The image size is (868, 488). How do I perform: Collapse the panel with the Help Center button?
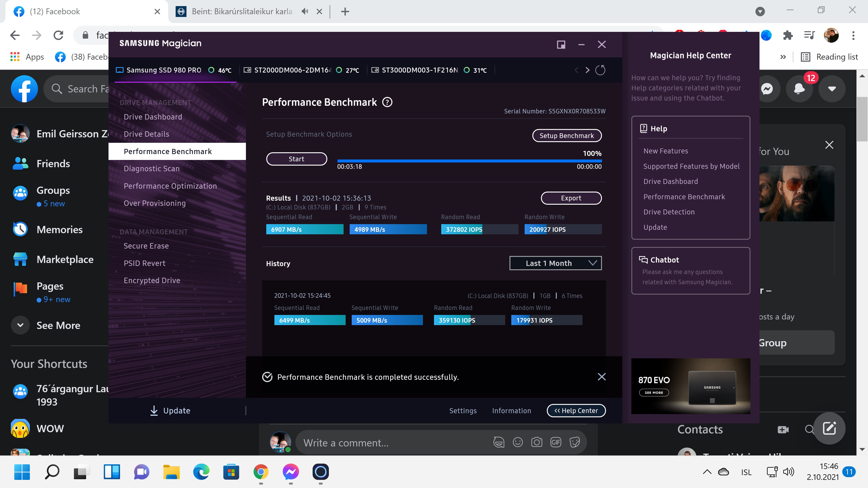[576, 410]
